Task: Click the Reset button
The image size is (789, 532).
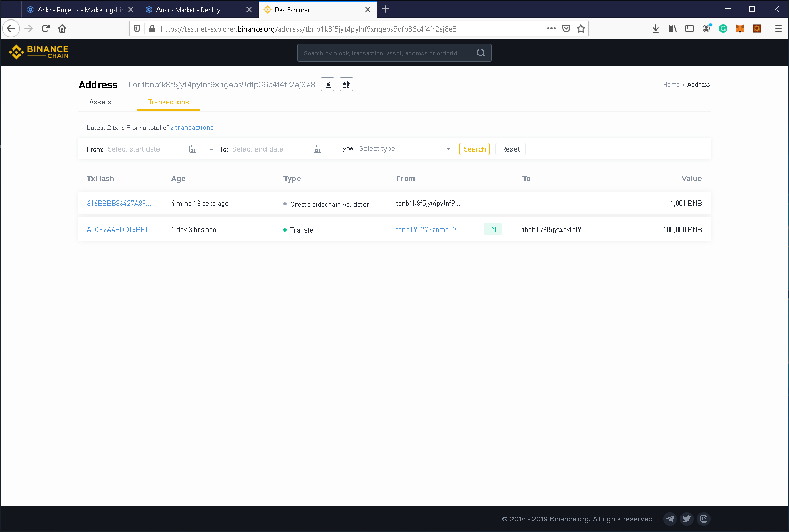Action: pos(510,149)
